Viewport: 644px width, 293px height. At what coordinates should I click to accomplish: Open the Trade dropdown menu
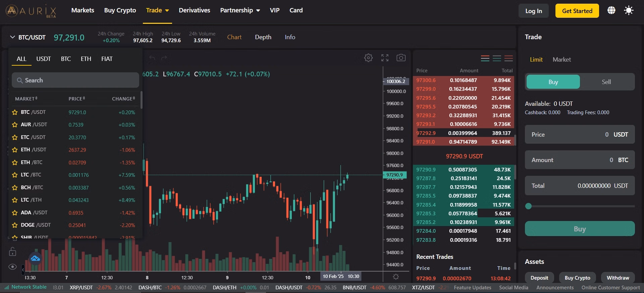click(x=157, y=10)
